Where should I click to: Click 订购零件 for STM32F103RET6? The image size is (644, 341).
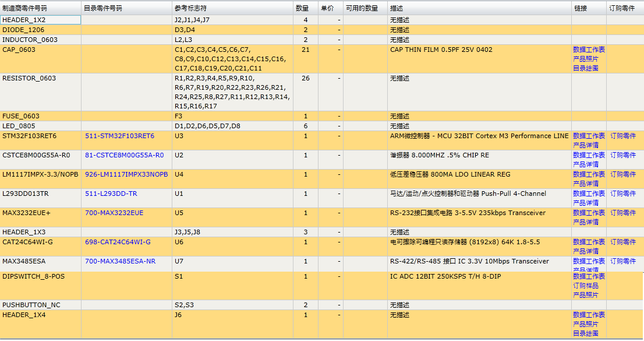623,136
